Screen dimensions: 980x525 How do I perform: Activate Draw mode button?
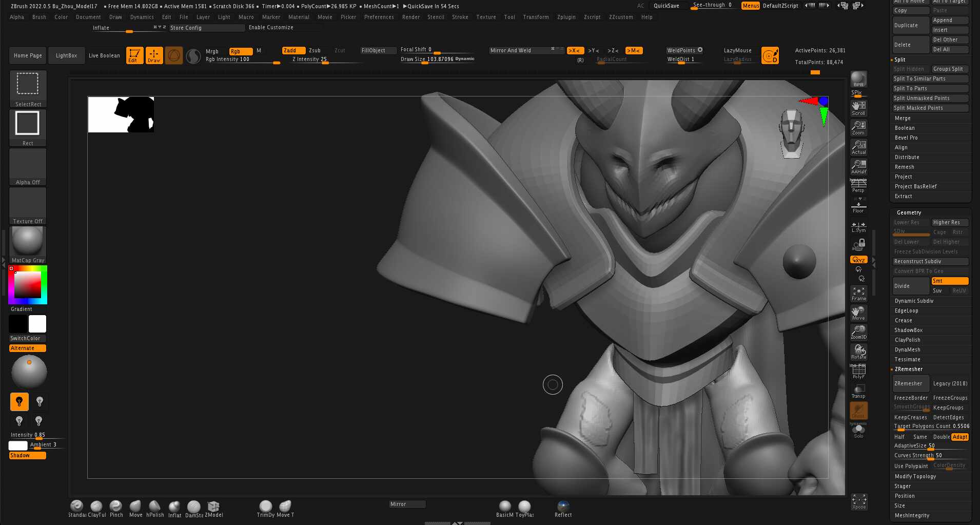click(x=154, y=55)
